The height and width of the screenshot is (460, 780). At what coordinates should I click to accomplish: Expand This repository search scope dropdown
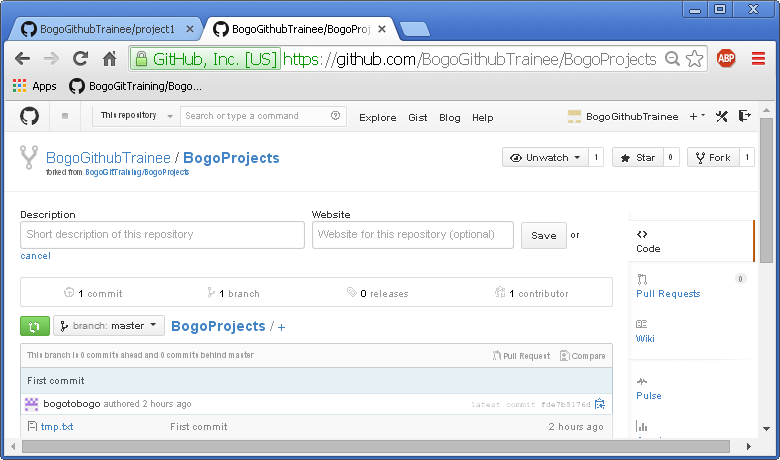point(136,116)
